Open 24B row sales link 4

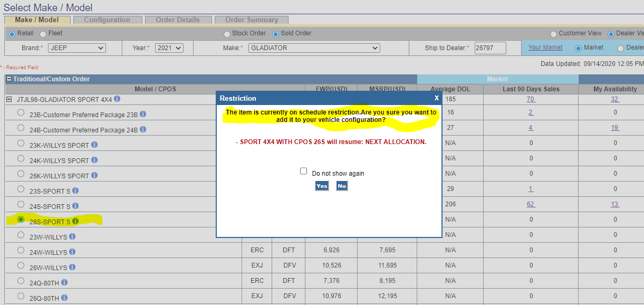pos(531,128)
